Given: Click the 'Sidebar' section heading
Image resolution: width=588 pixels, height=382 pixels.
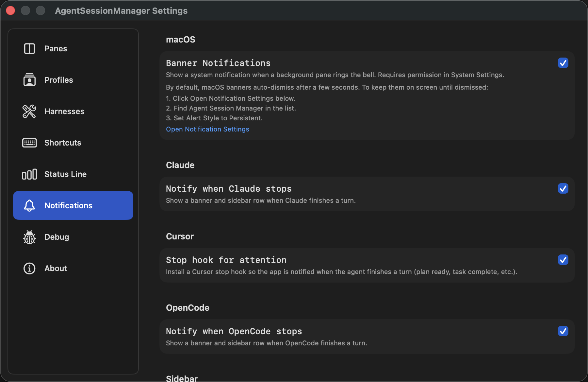Looking at the screenshot, I should (x=182, y=378).
